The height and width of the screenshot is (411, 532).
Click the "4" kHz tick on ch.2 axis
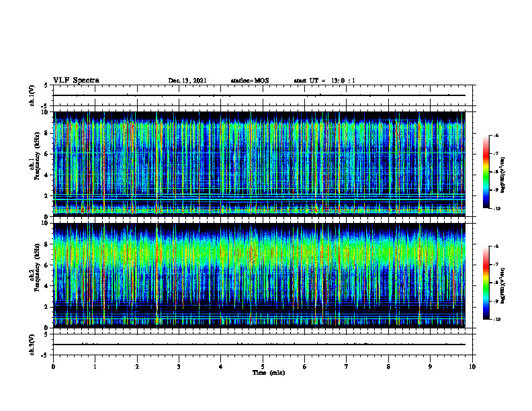coord(47,286)
